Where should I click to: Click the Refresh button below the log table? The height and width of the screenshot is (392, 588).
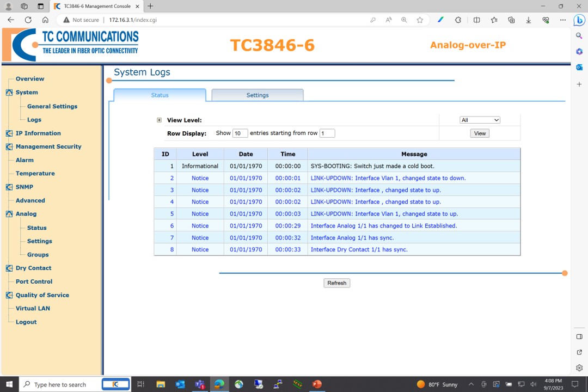(337, 283)
